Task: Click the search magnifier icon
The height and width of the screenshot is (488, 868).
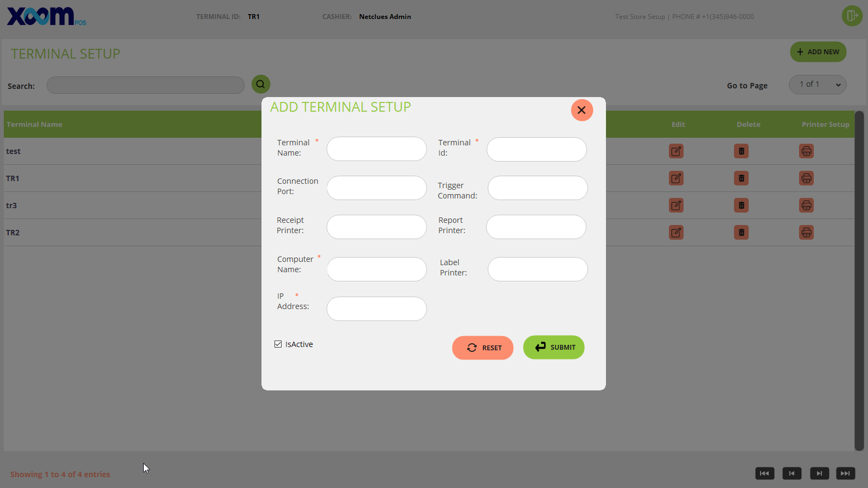Action: [261, 84]
